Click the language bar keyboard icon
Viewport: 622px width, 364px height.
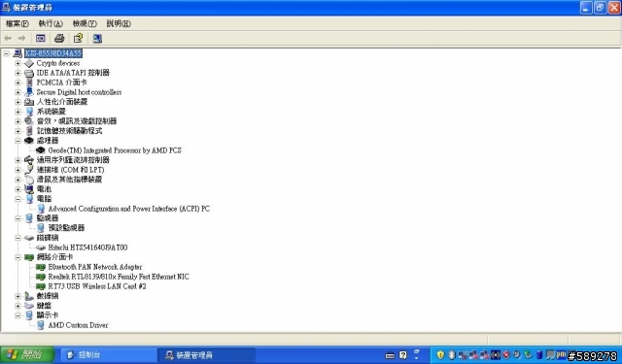pyautogui.click(x=390, y=355)
